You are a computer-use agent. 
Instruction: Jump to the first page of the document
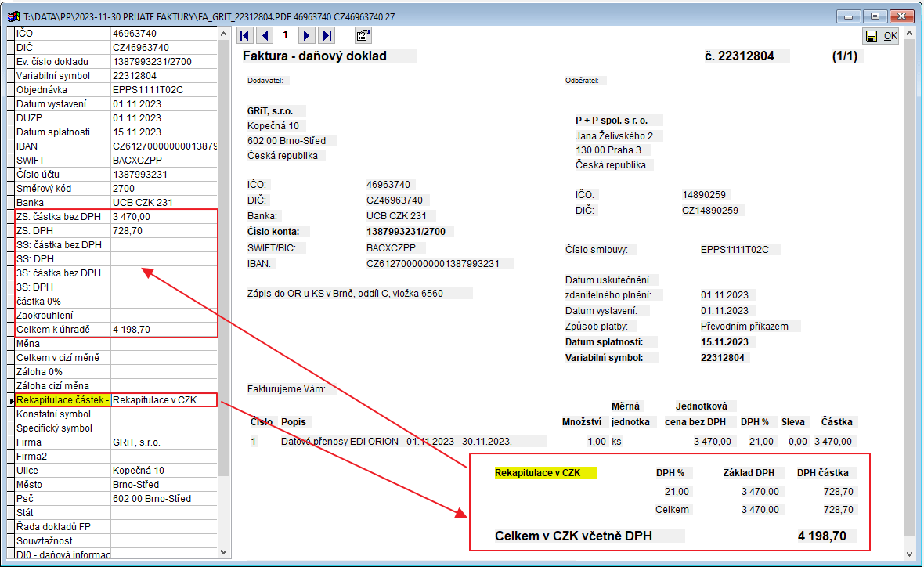point(244,35)
